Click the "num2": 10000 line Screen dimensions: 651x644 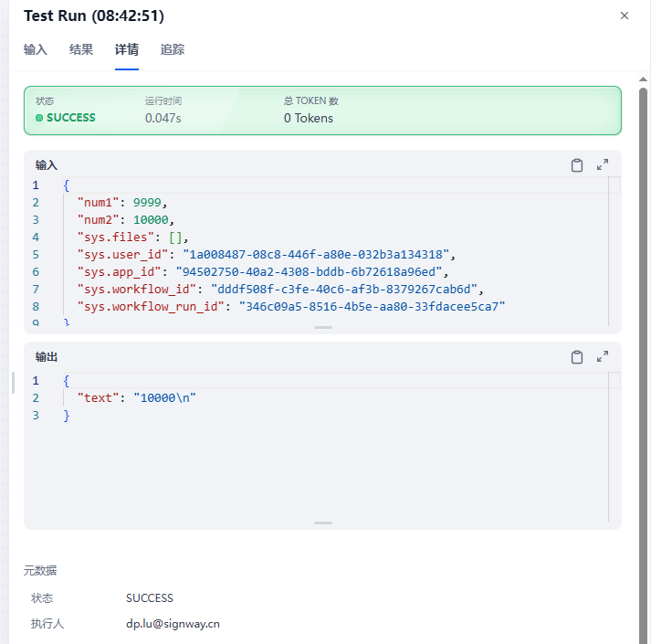pyautogui.click(x=126, y=220)
